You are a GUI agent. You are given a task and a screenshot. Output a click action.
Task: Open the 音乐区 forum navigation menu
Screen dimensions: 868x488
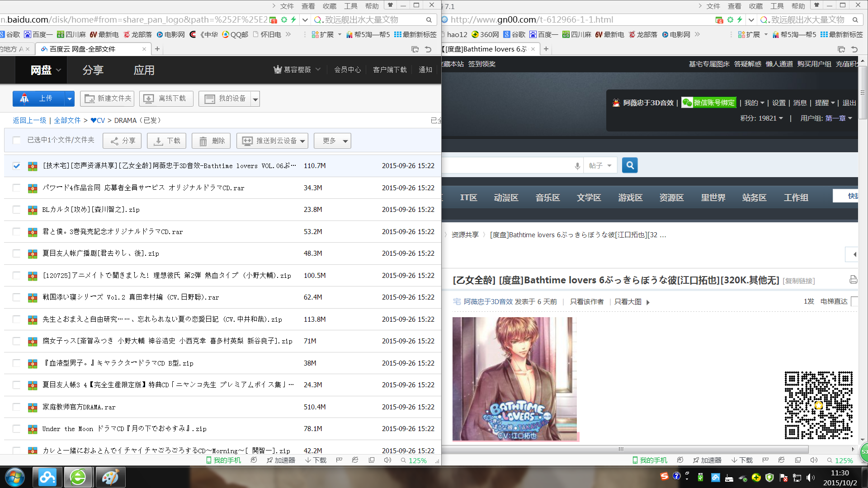[x=547, y=197]
